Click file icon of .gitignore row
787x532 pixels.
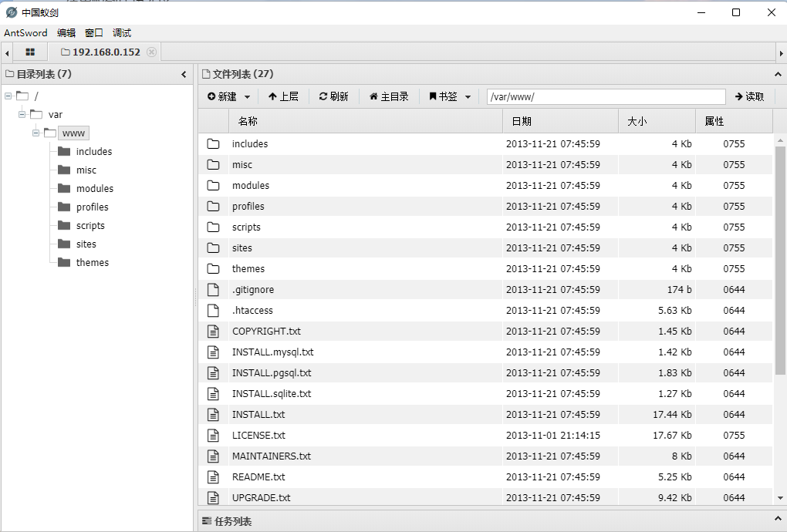coord(213,289)
